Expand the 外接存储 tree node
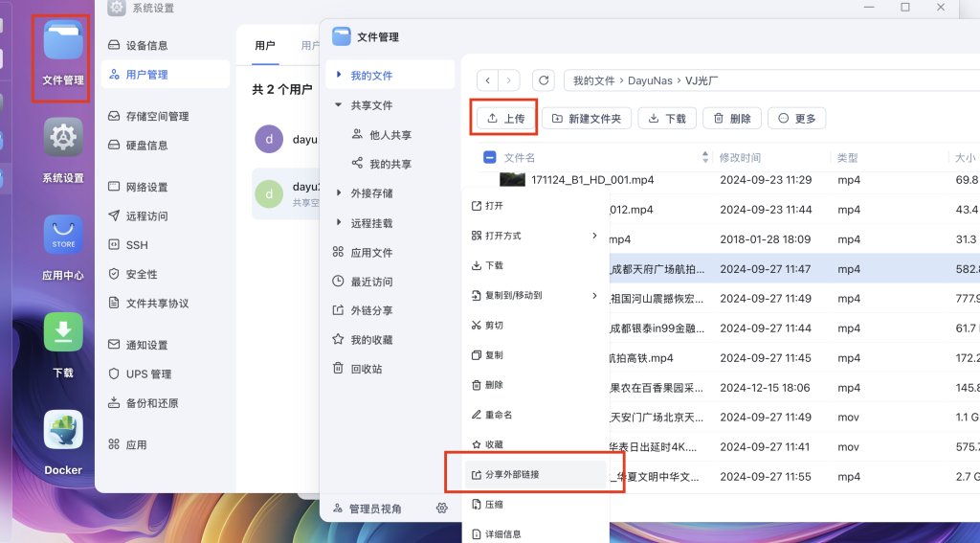980x543 pixels. click(x=338, y=193)
